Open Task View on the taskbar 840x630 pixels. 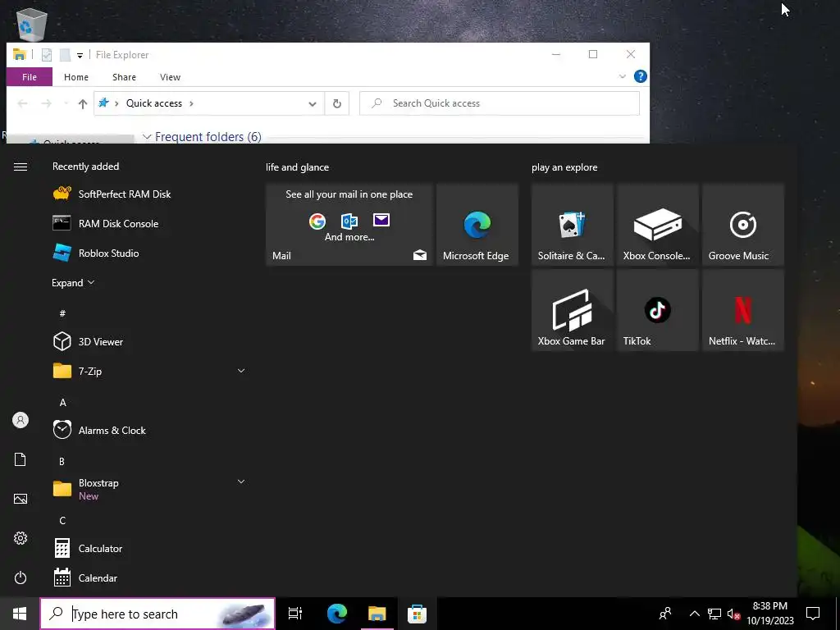(x=295, y=614)
